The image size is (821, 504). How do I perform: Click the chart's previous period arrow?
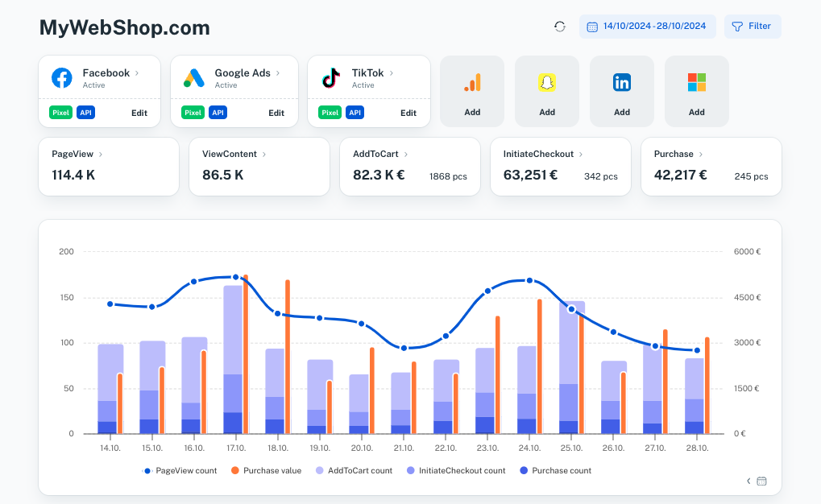[748, 481]
